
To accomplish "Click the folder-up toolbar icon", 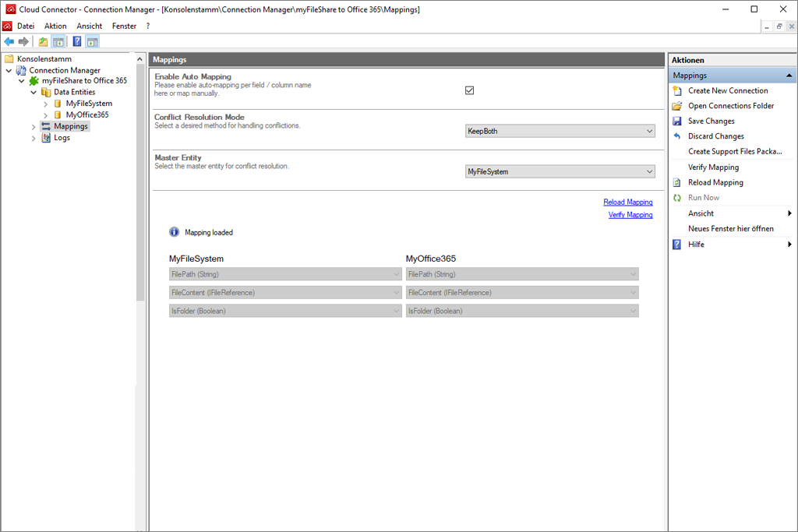I will 43,41.
